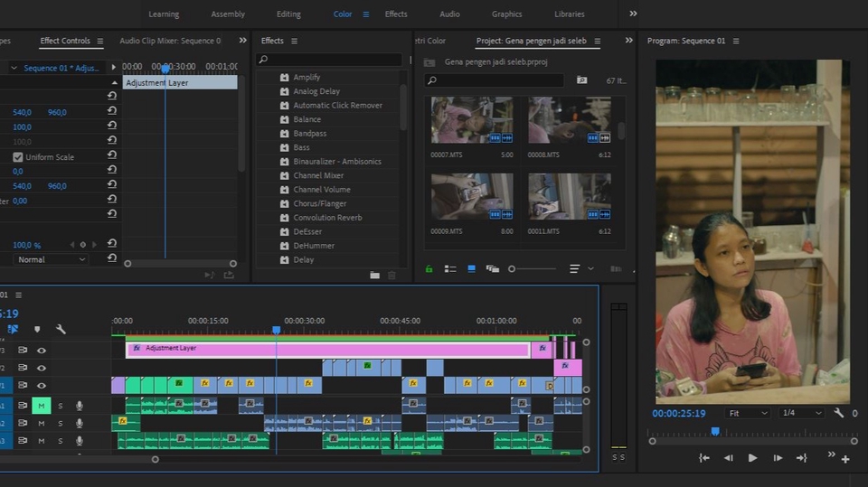Add keyframe for opacity

[x=83, y=245]
